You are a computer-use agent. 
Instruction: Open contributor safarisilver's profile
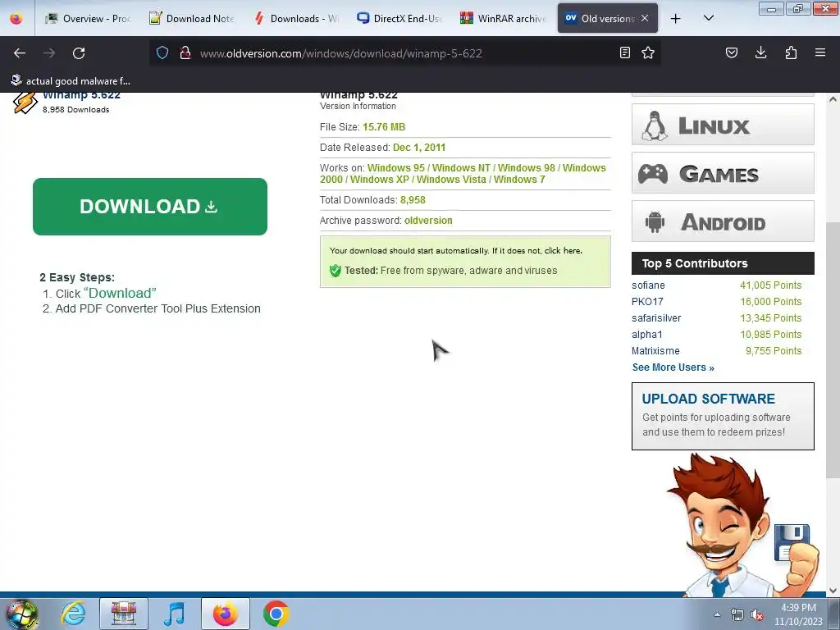[x=656, y=317]
